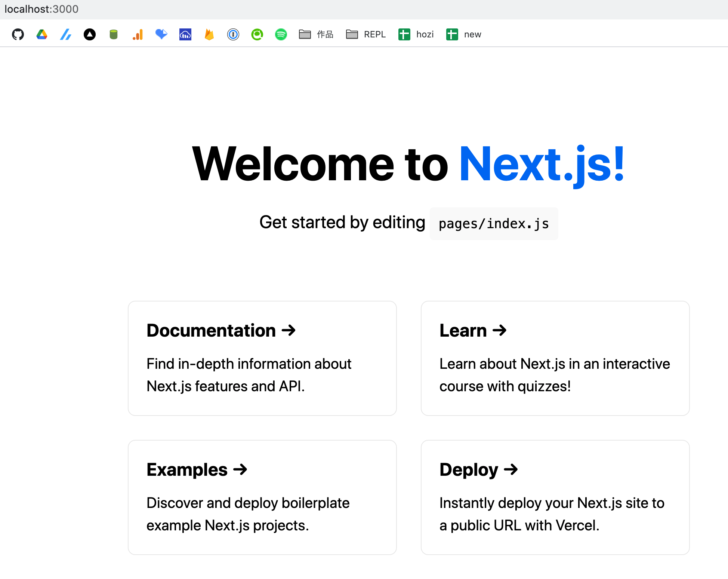Open the new spreadsheet bookmark
This screenshot has height=579, width=728.
pos(463,34)
